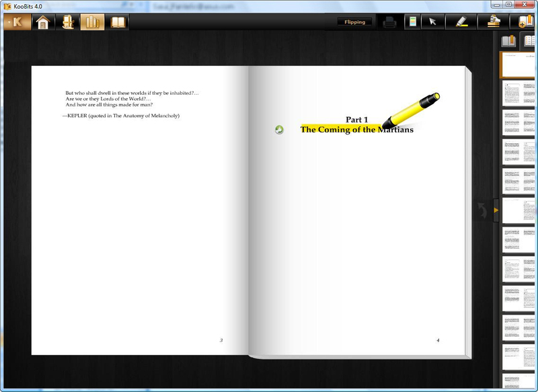Open the seventh page thumbnail
This screenshot has height=392, width=538.
click(518, 239)
